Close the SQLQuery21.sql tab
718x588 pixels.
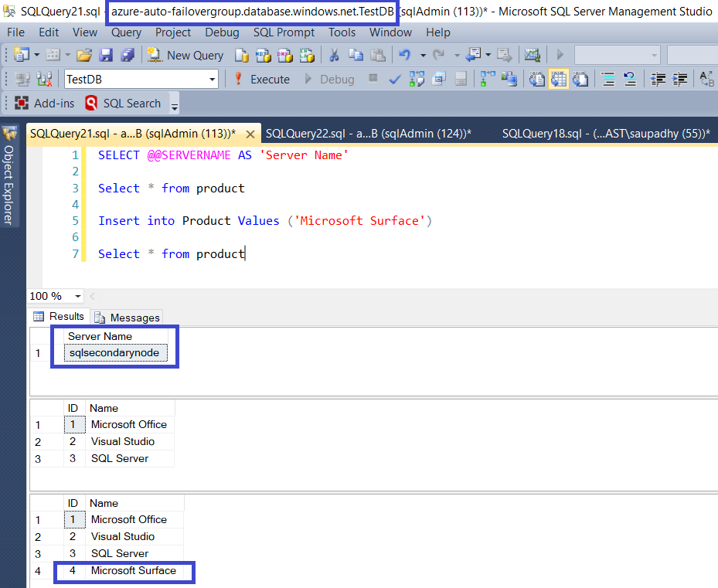coord(250,134)
